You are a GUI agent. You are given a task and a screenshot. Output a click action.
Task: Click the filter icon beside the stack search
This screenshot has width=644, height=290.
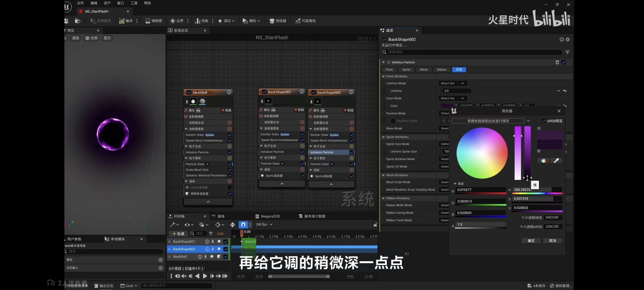[567, 52]
